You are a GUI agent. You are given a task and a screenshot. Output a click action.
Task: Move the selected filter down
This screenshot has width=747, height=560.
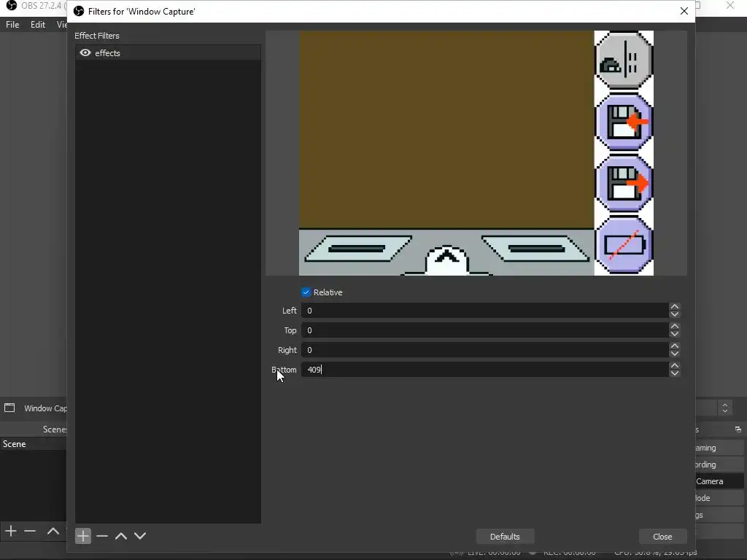tap(140, 536)
